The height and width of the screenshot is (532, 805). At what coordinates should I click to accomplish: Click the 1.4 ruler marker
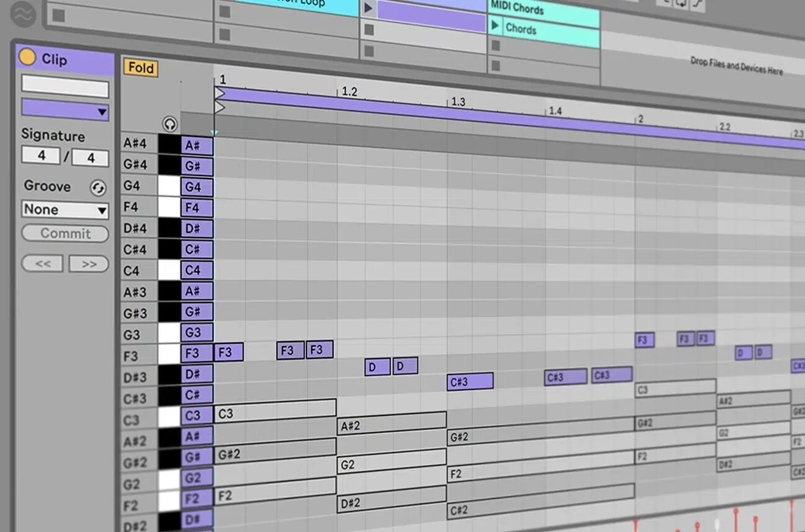pos(554,111)
